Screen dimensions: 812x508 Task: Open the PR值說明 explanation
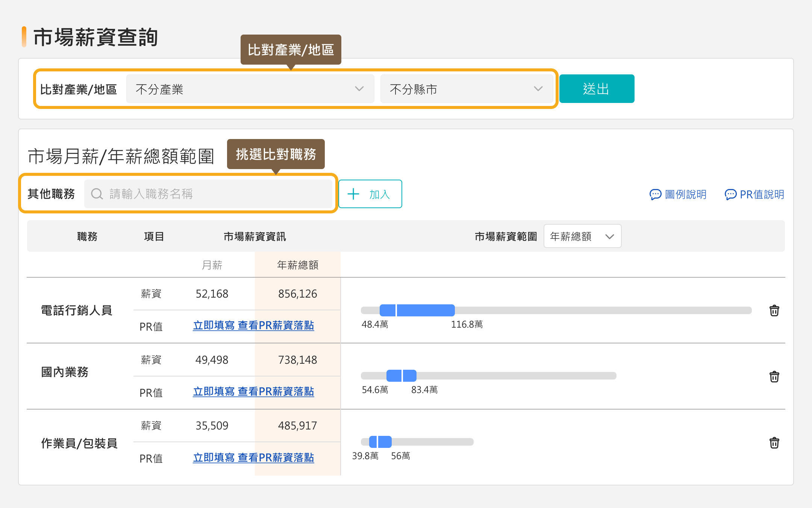click(x=754, y=194)
